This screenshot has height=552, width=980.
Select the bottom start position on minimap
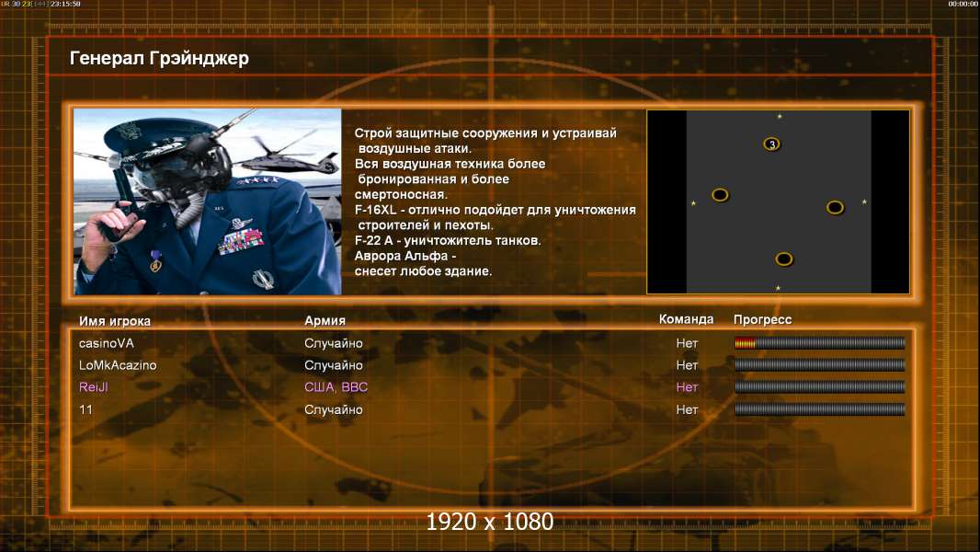tap(784, 259)
